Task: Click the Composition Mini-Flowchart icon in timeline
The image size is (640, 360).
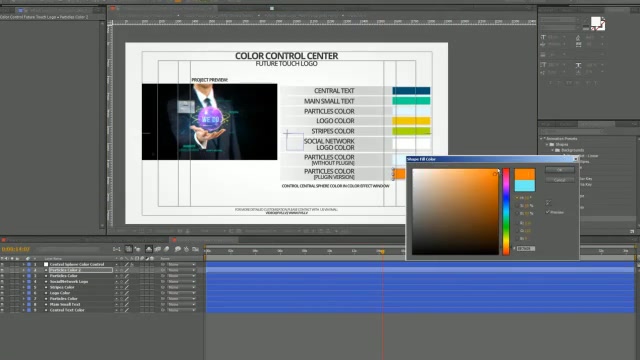Action: coord(117,249)
